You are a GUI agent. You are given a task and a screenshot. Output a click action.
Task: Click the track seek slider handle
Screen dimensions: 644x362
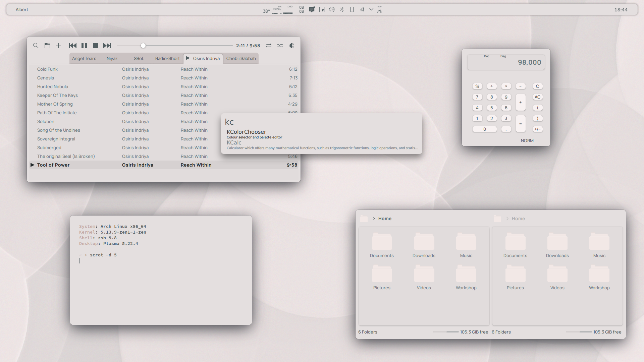143,46
